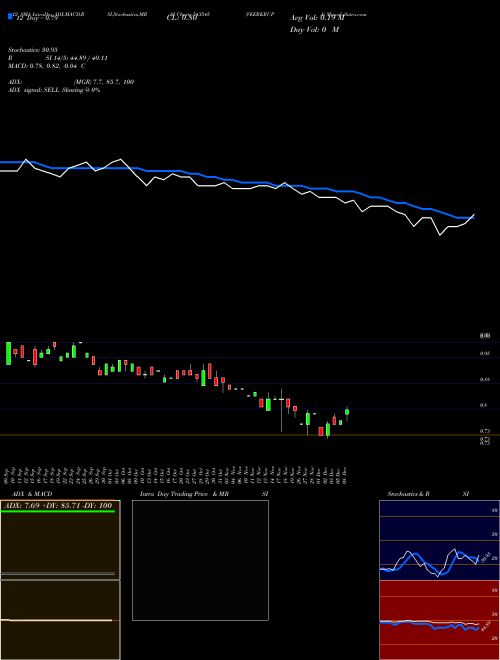Viewport: 500px width, 660px height.
Task: Click the blue 12-day SMA legend square
Action: (11, 17)
